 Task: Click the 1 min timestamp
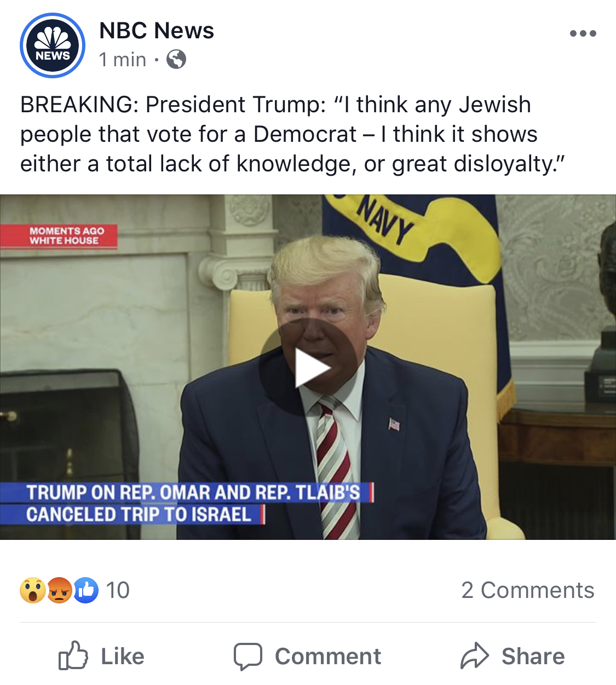click(123, 59)
